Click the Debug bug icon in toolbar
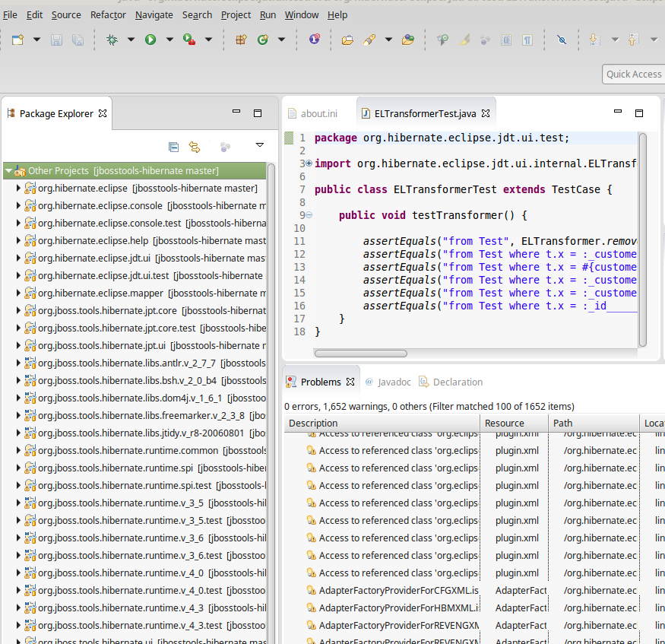Viewport: 665px width, 644px height. [112, 40]
